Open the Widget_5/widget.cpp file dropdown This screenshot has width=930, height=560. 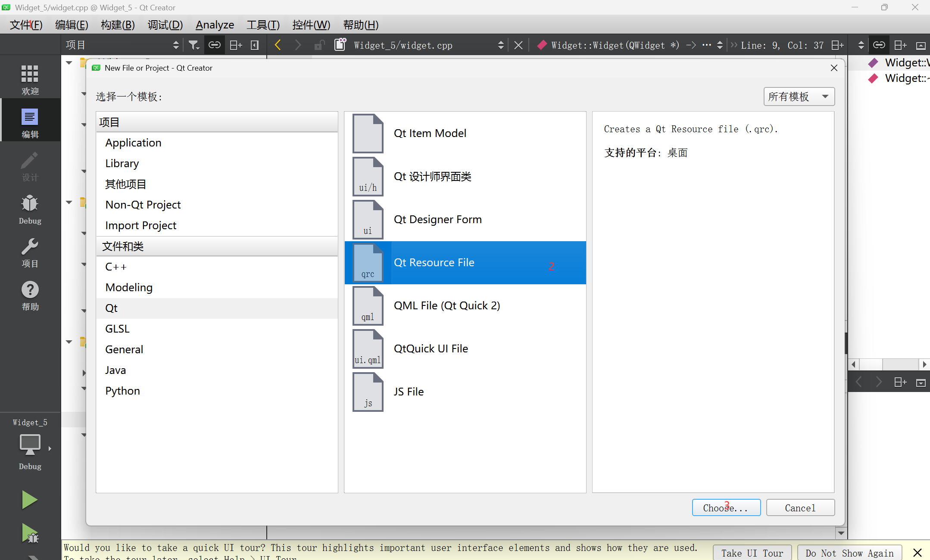pyautogui.click(x=427, y=45)
